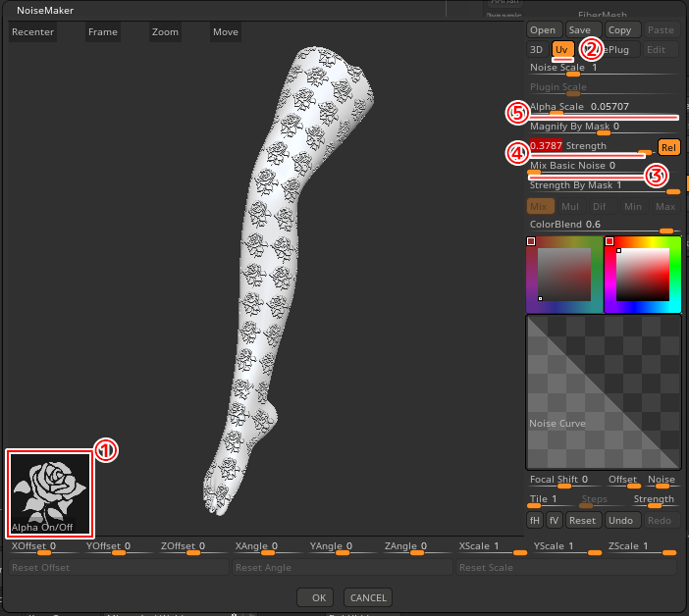Click the fH flip horizontal button
This screenshot has width=689, height=616.
(535, 520)
